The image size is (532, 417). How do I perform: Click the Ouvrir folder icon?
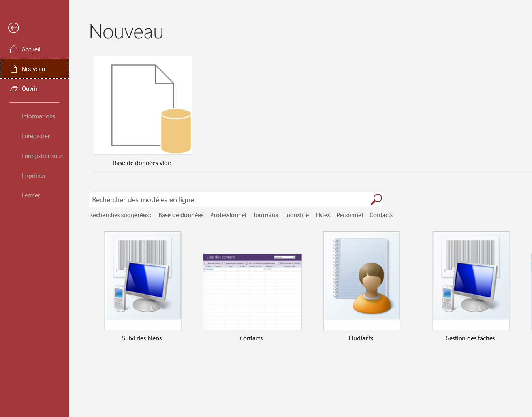coord(14,88)
